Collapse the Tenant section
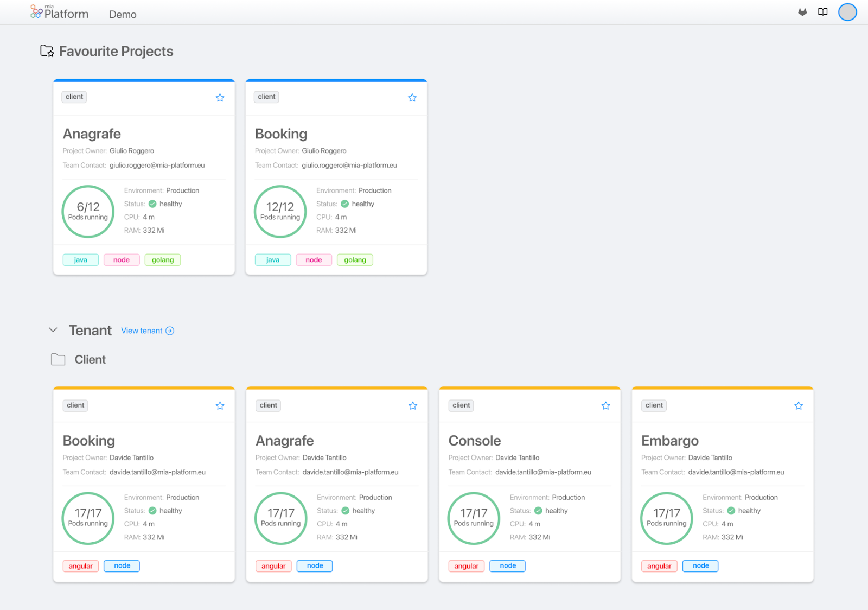The image size is (868, 610). coord(53,329)
